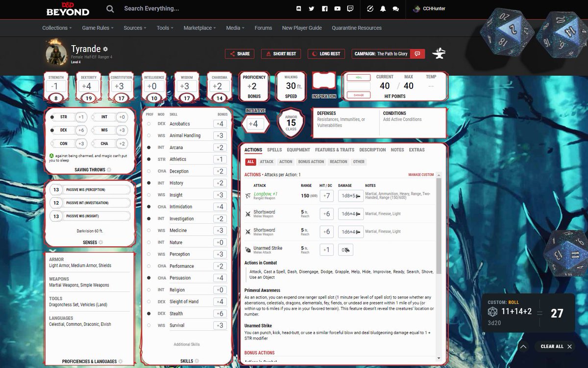Collapse dice roll panel with chevron
The width and height of the screenshot is (588, 368).
pos(523,346)
